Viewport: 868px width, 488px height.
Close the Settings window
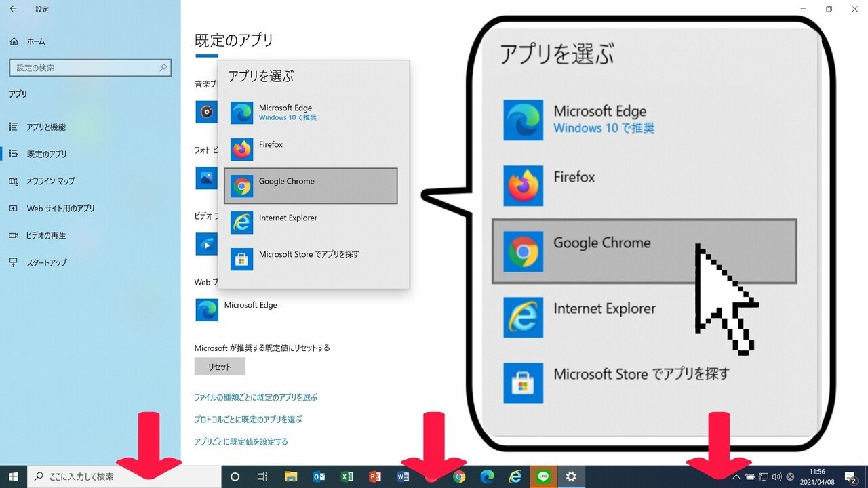pos(856,9)
